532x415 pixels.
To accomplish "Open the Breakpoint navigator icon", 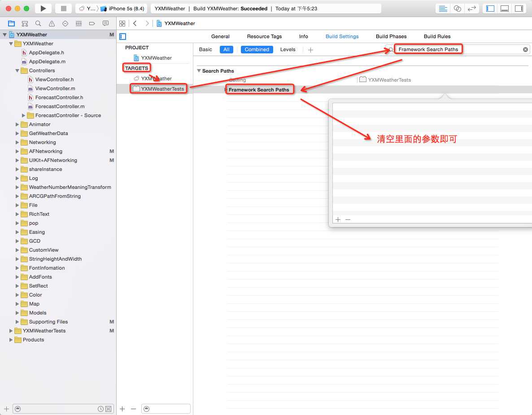I will click(x=92, y=23).
